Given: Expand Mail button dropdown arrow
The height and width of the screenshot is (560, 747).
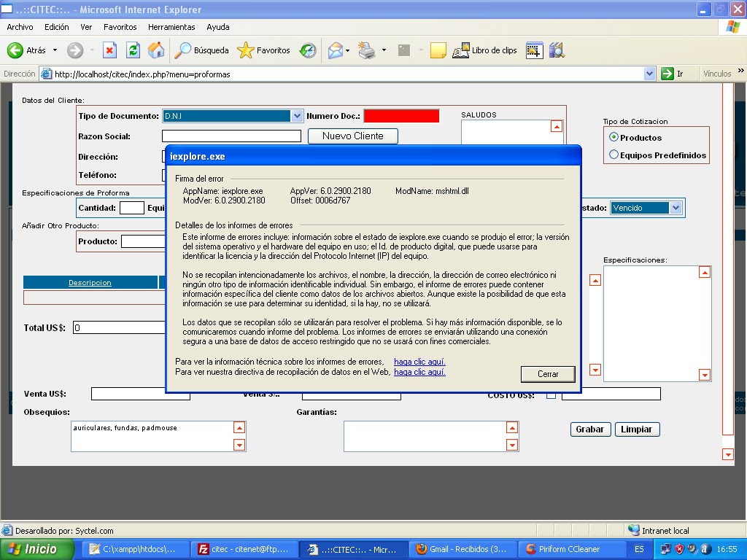Looking at the screenshot, I should pyautogui.click(x=348, y=50).
